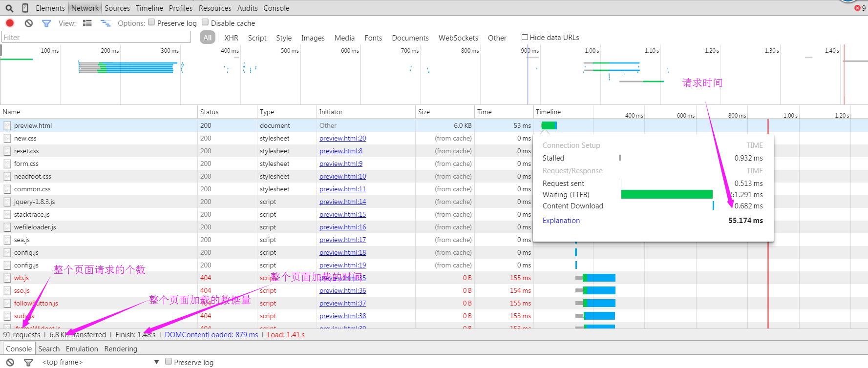
Task: Open the Sources panel tab
Action: pos(117,8)
